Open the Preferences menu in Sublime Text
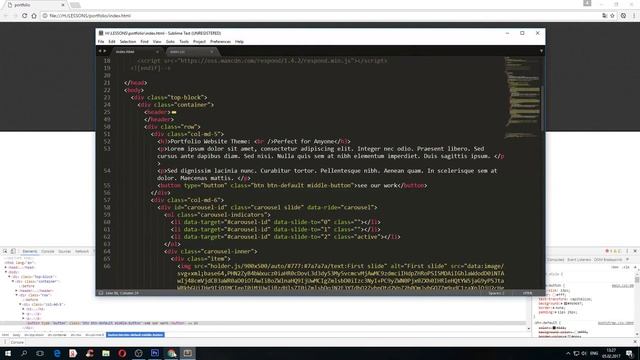The height and width of the screenshot is (360, 640). (x=220, y=42)
